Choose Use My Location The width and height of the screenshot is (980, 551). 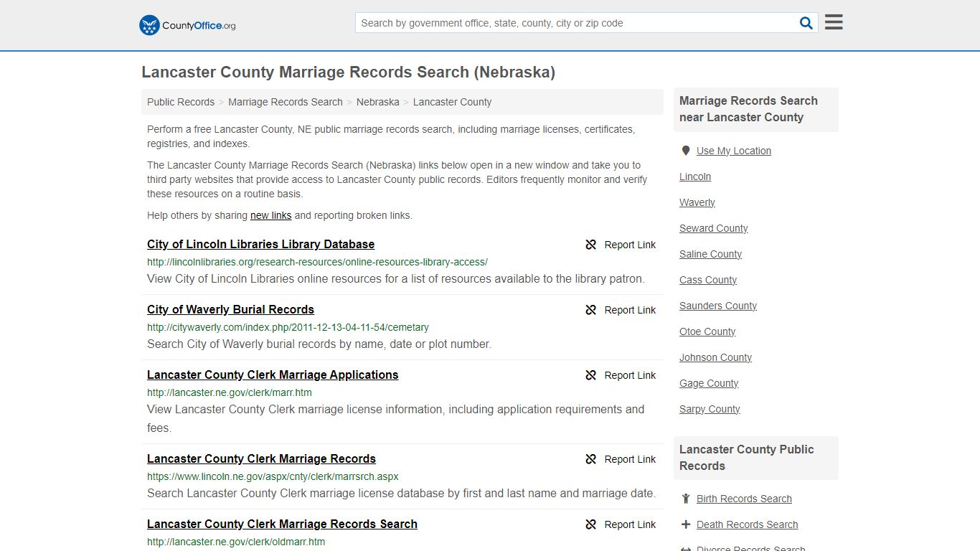(x=734, y=151)
